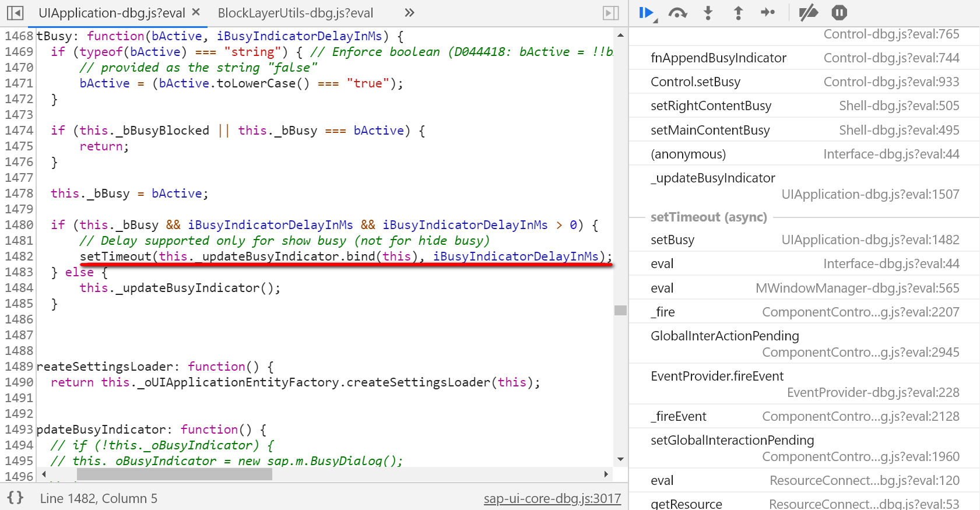Toggle the file navigator sidebar icon
This screenshot has width=980, height=510.
click(x=15, y=13)
